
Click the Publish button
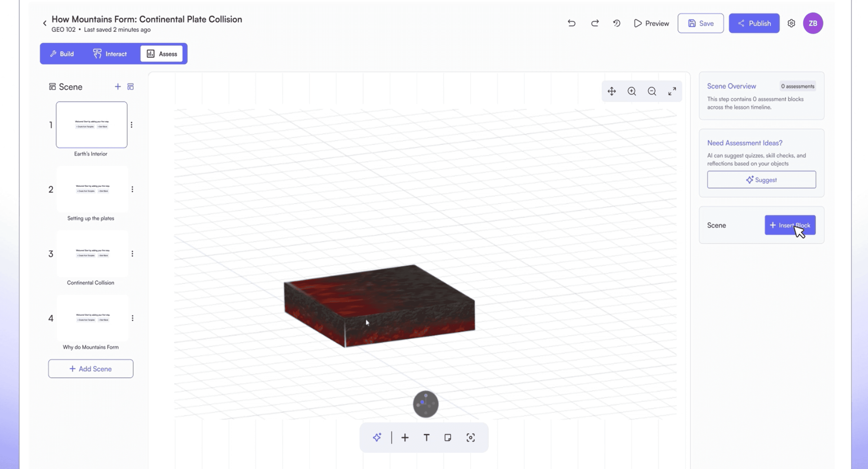point(754,23)
